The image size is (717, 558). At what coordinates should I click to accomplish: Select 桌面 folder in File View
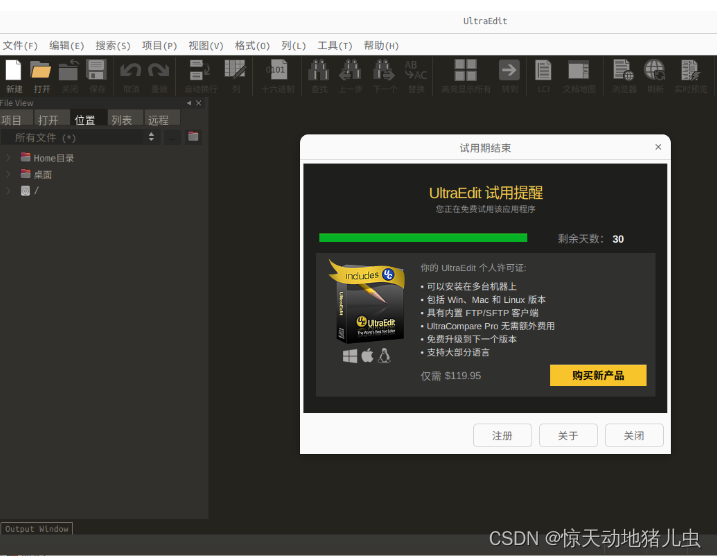[36, 174]
